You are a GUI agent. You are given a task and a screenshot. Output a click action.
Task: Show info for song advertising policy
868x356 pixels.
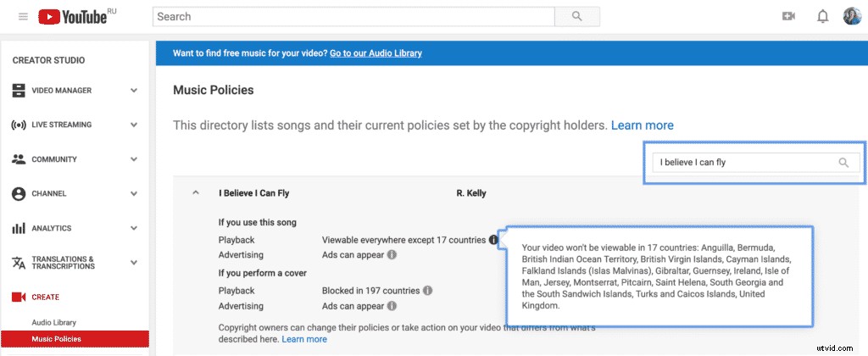[392, 255]
